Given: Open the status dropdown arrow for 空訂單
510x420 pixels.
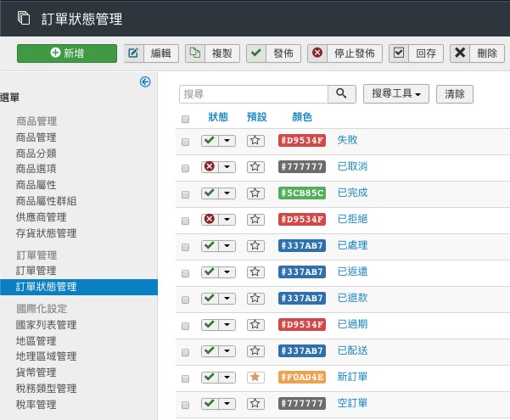Looking at the screenshot, I should (227, 404).
